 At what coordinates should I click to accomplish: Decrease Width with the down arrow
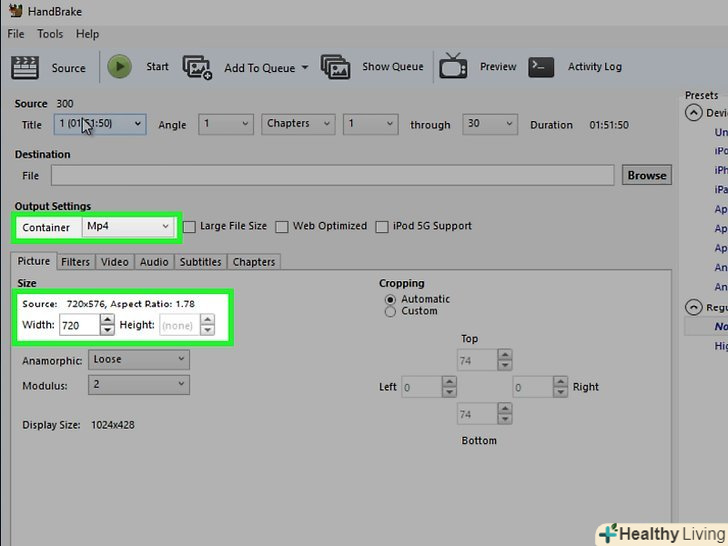[x=107, y=330]
